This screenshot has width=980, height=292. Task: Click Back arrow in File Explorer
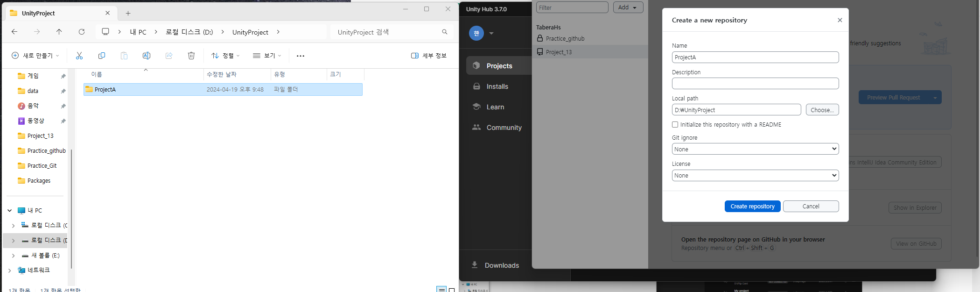pos(14,32)
